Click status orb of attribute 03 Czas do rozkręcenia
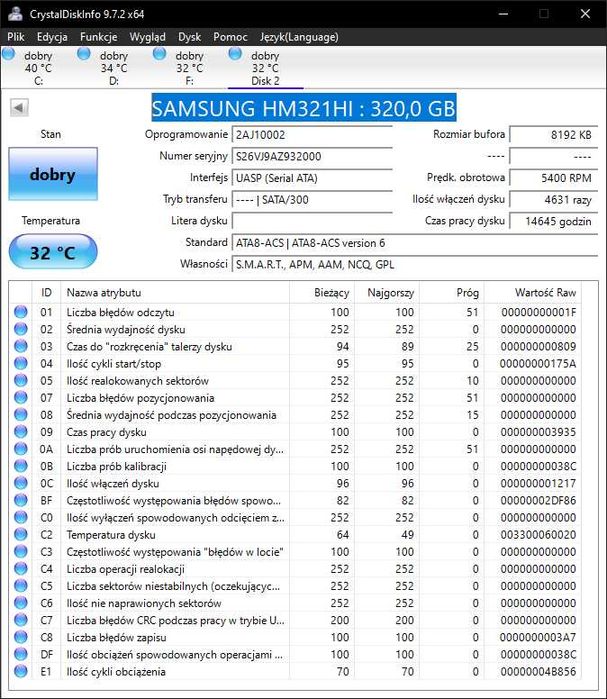The width and height of the screenshot is (607, 699). click(x=21, y=346)
